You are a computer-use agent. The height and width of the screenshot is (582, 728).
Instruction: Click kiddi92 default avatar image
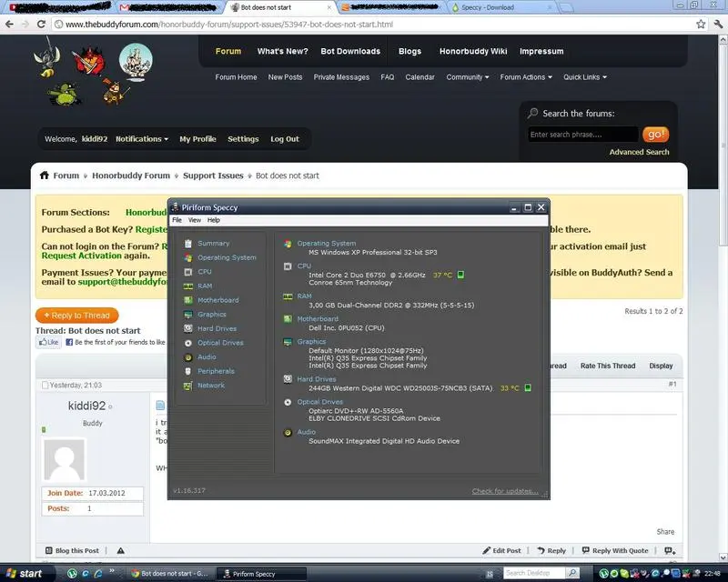(64, 459)
